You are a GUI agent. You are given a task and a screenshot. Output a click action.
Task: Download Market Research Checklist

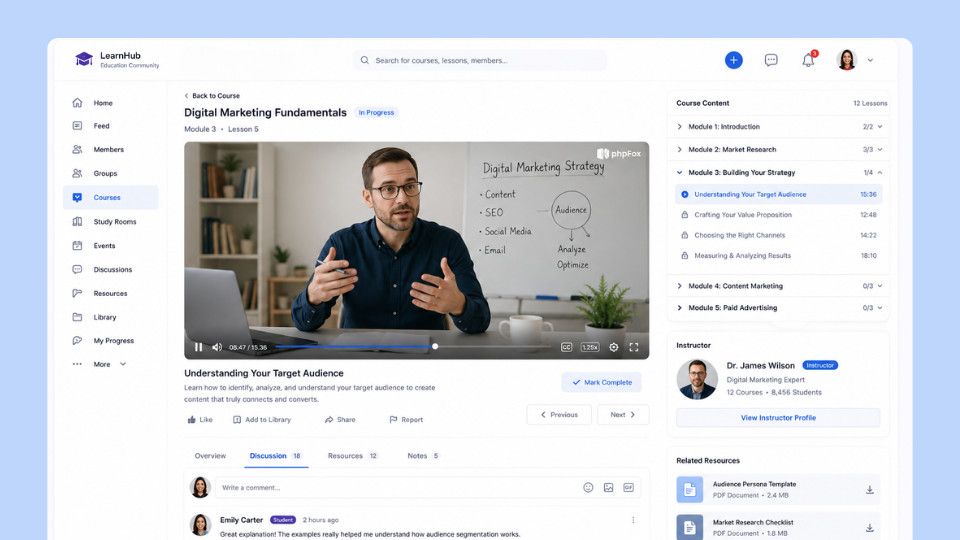click(869, 528)
